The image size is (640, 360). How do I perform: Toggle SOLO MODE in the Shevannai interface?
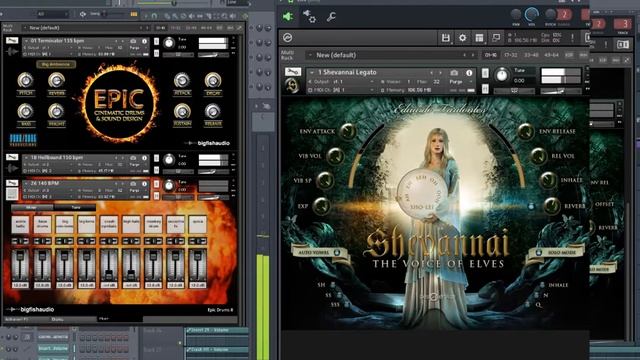tap(538, 253)
